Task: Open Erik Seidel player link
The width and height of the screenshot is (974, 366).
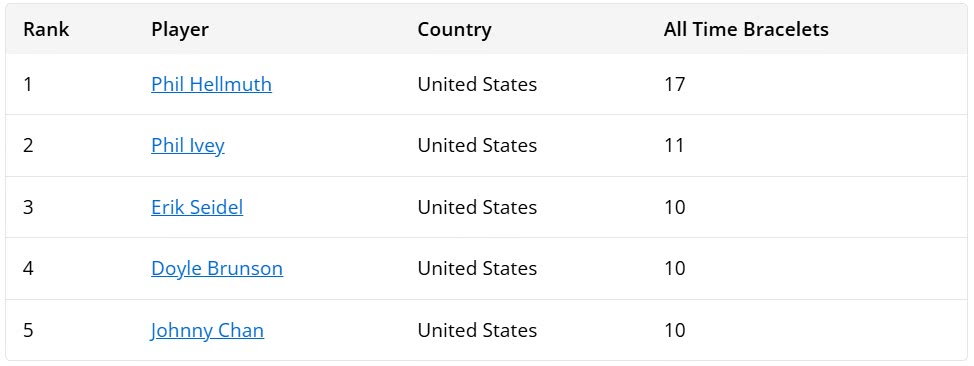Action: click(x=197, y=207)
